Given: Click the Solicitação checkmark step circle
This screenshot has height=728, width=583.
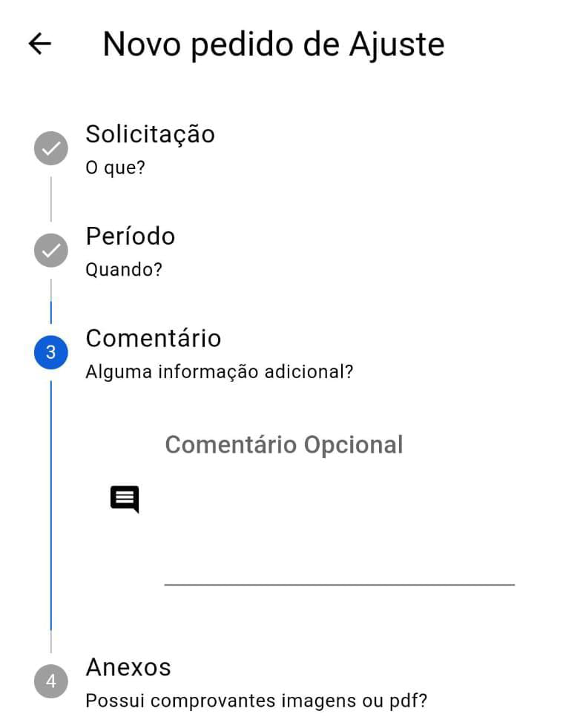Looking at the screenshot, I should click(x=51, y=148).
